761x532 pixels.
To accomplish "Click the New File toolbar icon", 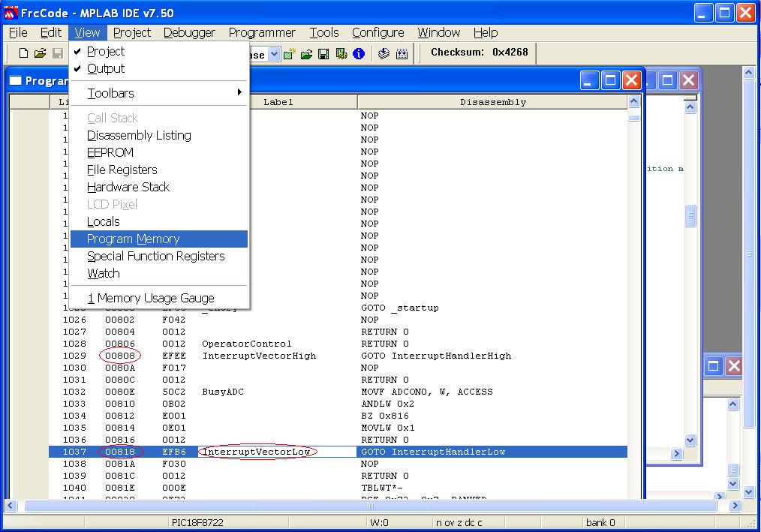I will click(x=23, y=53).
